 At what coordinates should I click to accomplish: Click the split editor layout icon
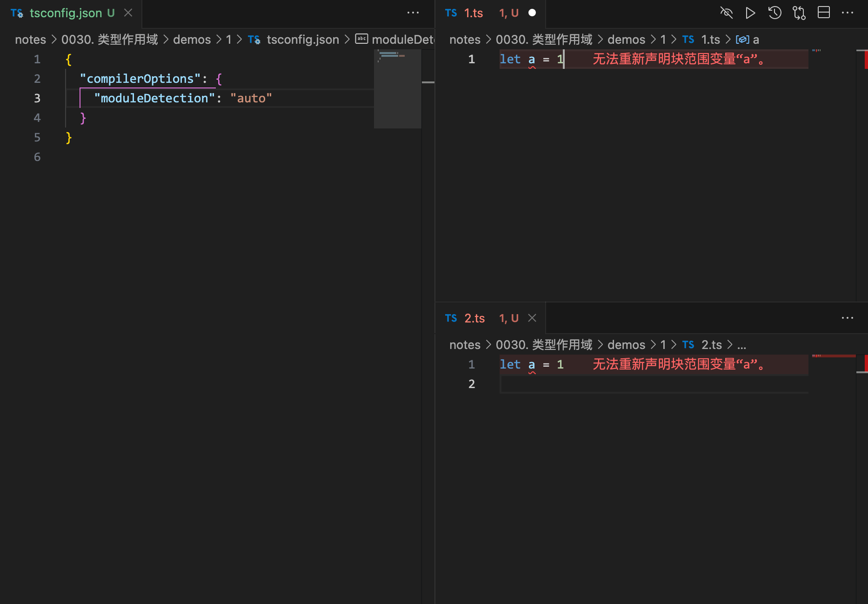(x=823, y=13)
